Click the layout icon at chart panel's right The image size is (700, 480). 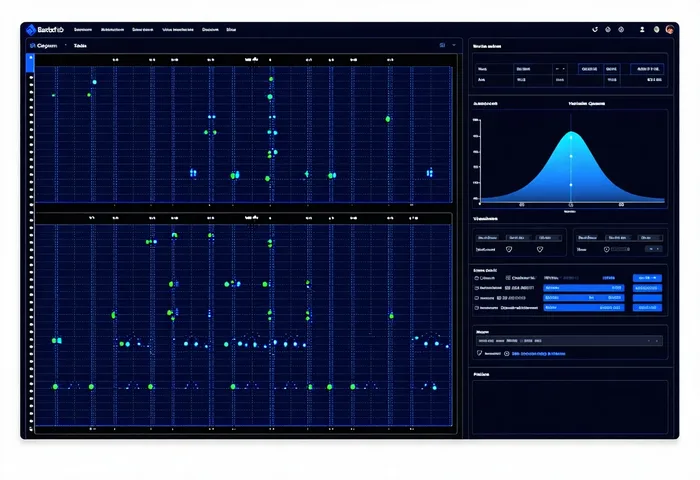[x=442, y=45]
